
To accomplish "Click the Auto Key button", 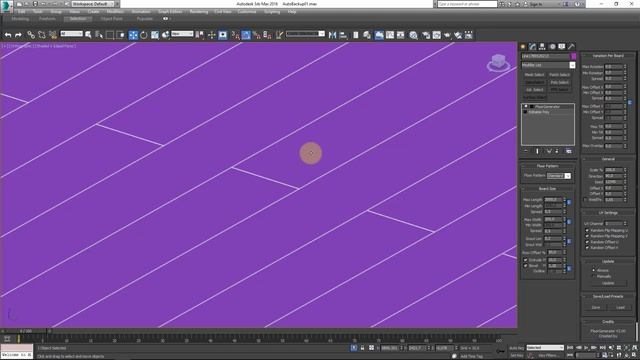I will (x=516, y=348).
